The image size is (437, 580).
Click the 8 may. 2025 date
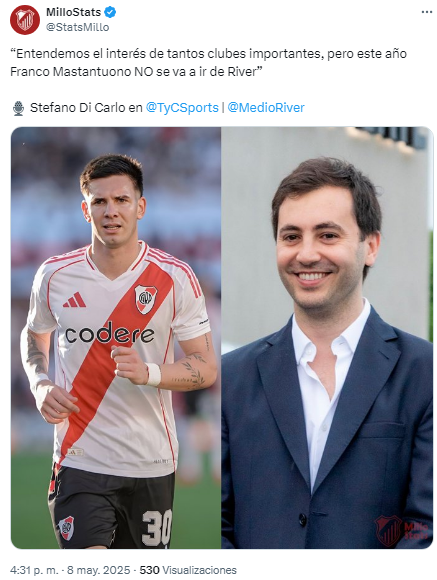(x=97, y=570)
